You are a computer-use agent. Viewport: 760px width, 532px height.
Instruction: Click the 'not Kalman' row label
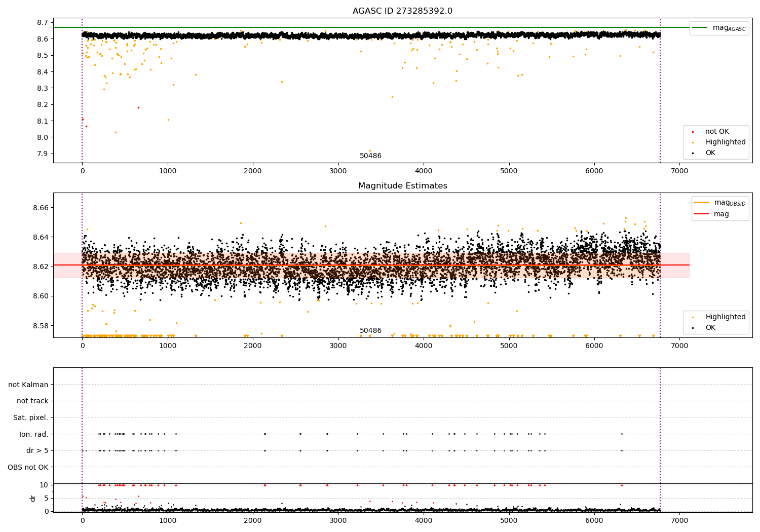28,385
